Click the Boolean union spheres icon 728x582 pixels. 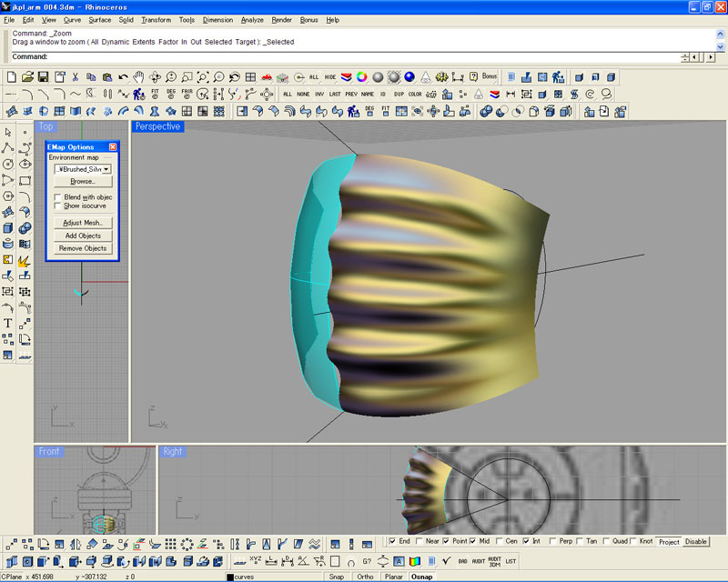pos(486,111)
